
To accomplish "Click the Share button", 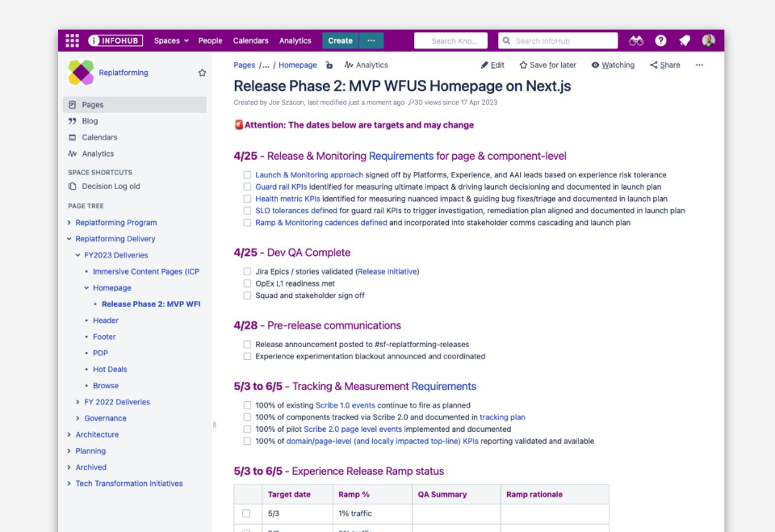I will click(x=664, y=65).
